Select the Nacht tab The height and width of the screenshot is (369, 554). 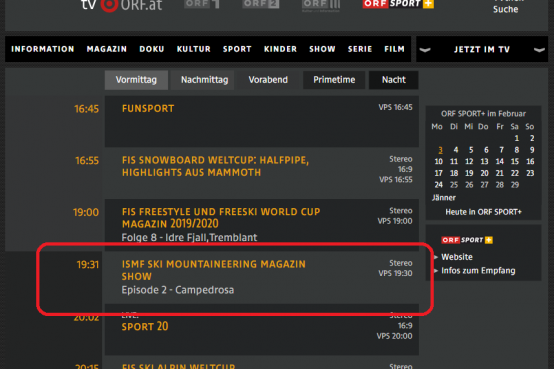coord(394,80)
